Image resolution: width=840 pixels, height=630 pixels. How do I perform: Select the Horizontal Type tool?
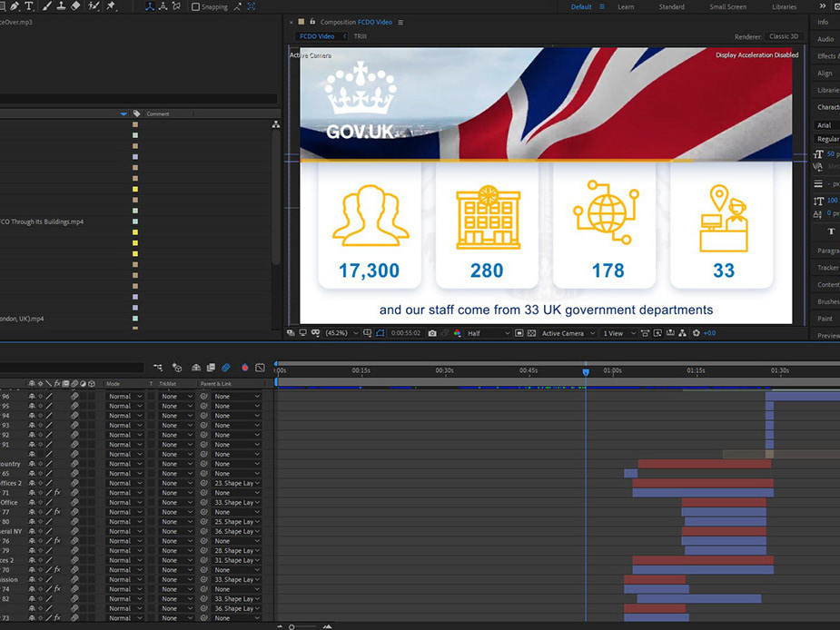coord(29,5)
